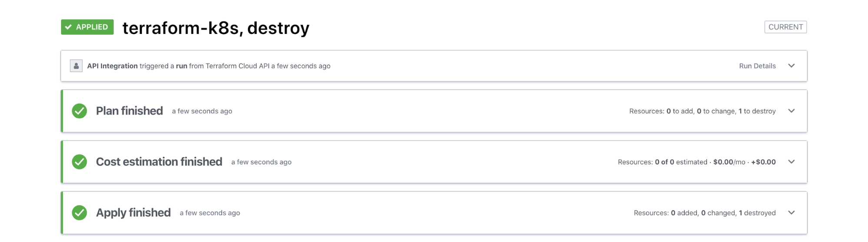Expand the Cost estimation section chevron
The image size is (868, 242).
(x=791, y=162)
